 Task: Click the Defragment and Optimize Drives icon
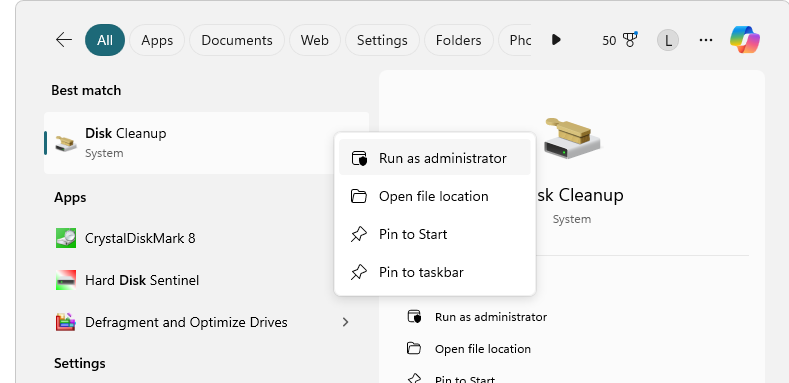coord(66,322)
